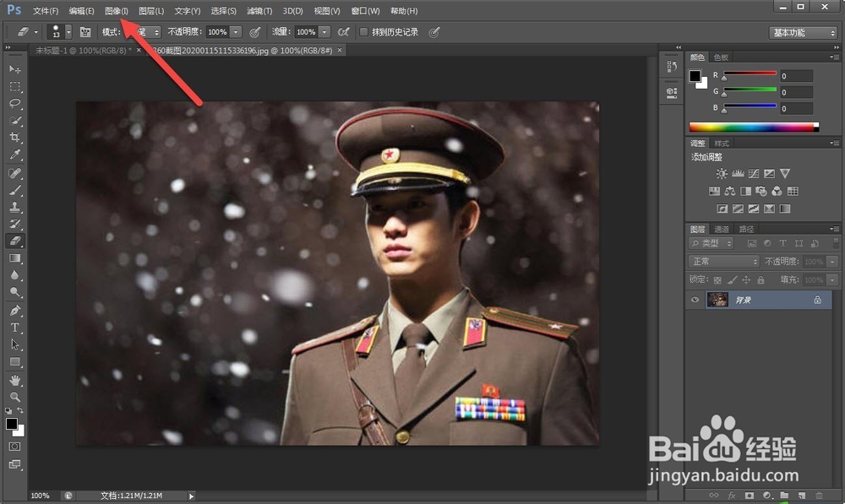This screenshot has width=845, height=504.
Task: Toggle airbrush build-up mode
Action: coord(343,32)
